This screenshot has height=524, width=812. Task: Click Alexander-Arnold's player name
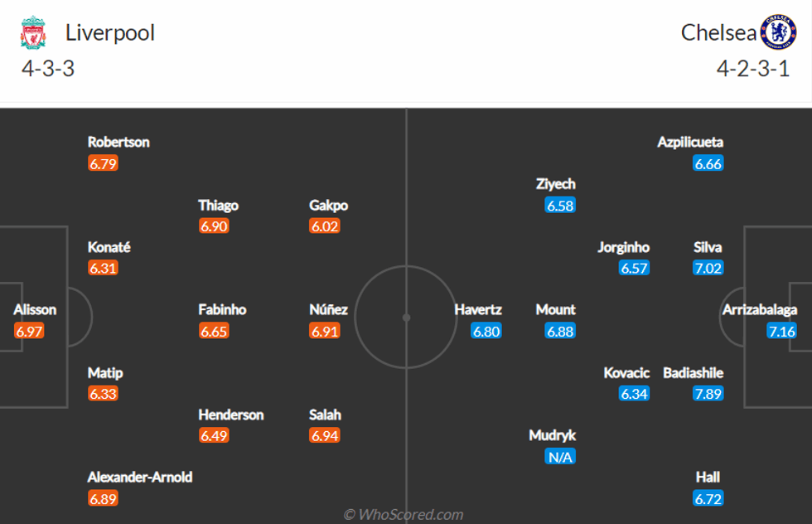coord(140,478)
